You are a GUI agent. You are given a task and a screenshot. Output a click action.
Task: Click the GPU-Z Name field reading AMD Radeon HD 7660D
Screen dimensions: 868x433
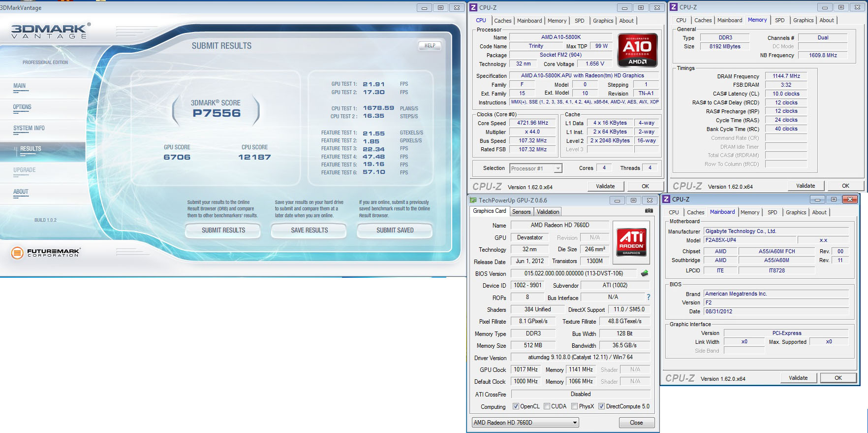tap(560, 225)
